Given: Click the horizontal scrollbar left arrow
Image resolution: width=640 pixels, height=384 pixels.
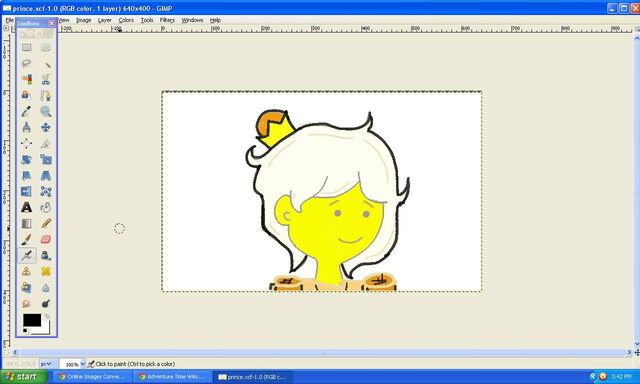Looking at the screenshot, I should pyautogui.click(x=15, y=352).
